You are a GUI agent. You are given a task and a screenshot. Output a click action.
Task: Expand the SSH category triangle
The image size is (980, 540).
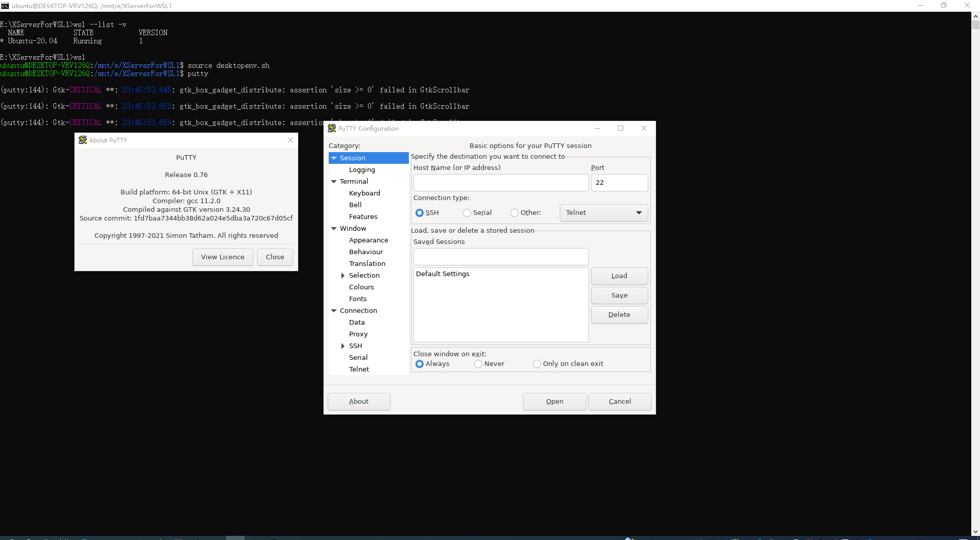click(343, 346)
